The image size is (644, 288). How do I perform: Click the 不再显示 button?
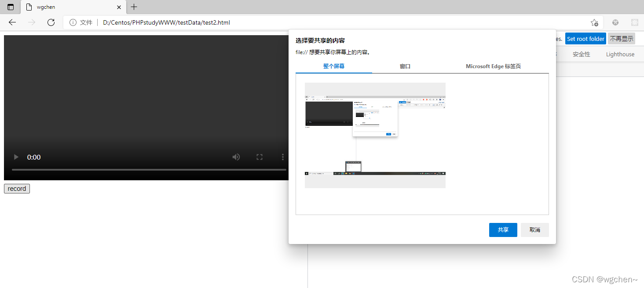coord(622,39)
